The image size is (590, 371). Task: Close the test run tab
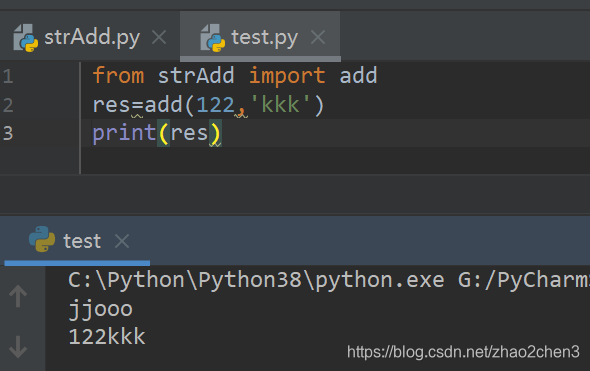(122, 241)
